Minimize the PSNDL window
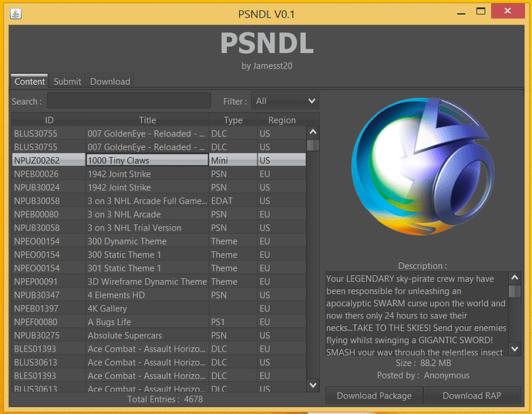The height and width of the screenshot is (414, 532). pos(461,12)
